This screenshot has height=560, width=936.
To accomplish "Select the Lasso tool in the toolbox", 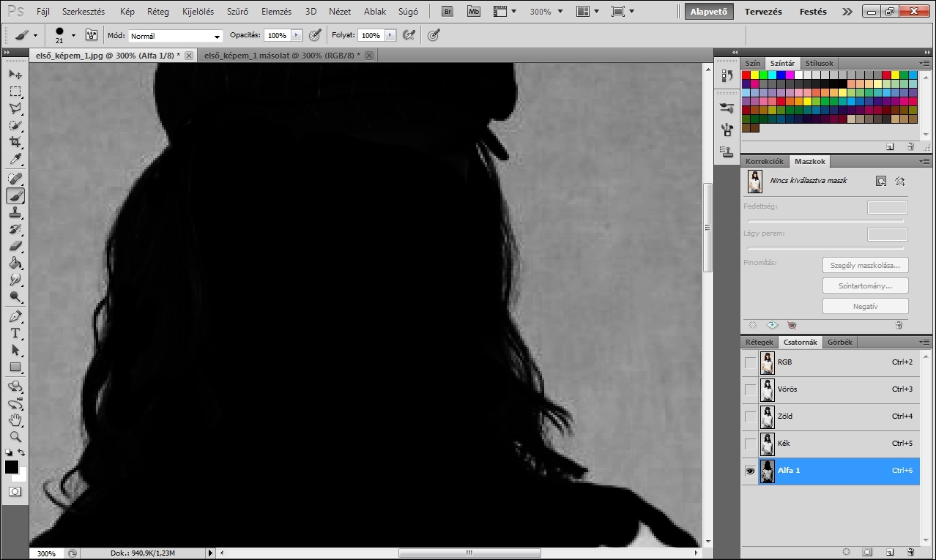I will (15, 108).
